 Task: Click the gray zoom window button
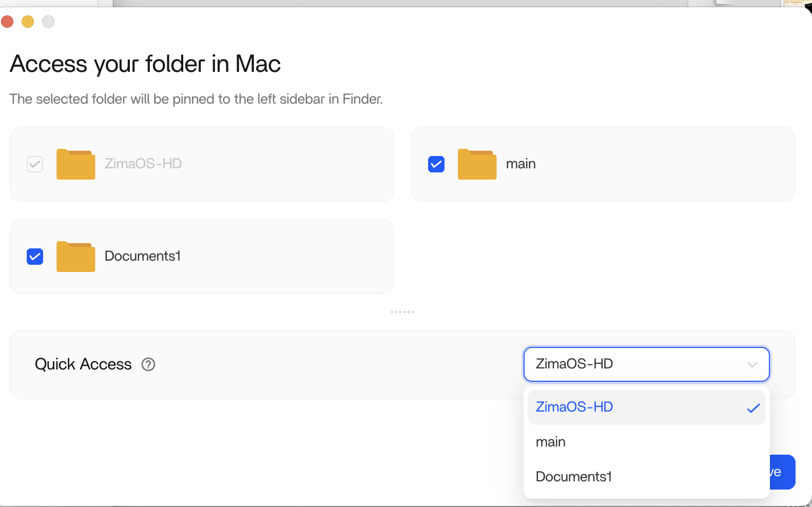tap(48, 22)
